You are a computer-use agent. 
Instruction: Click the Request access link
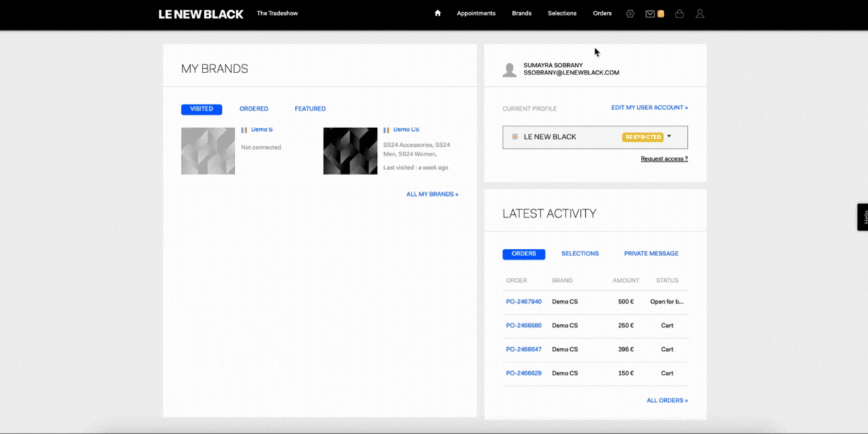(664, 159)
